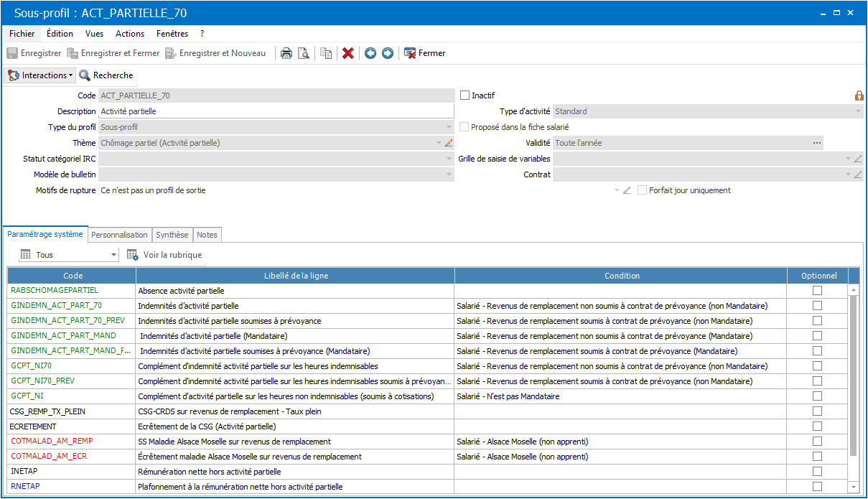Image resolution: width=868 pixels, height=499 pixels.
Task: Click the Enregistrer et Nouveau toolbar button
Action: point(215,53)
